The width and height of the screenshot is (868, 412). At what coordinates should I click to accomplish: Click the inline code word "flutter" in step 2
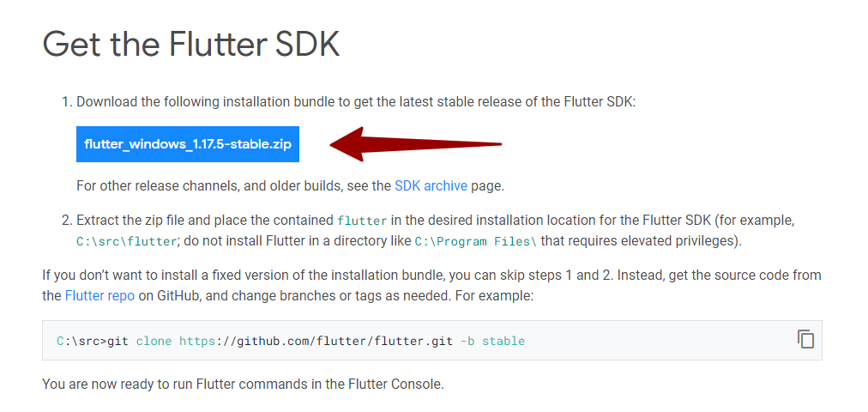pos(362,221)
